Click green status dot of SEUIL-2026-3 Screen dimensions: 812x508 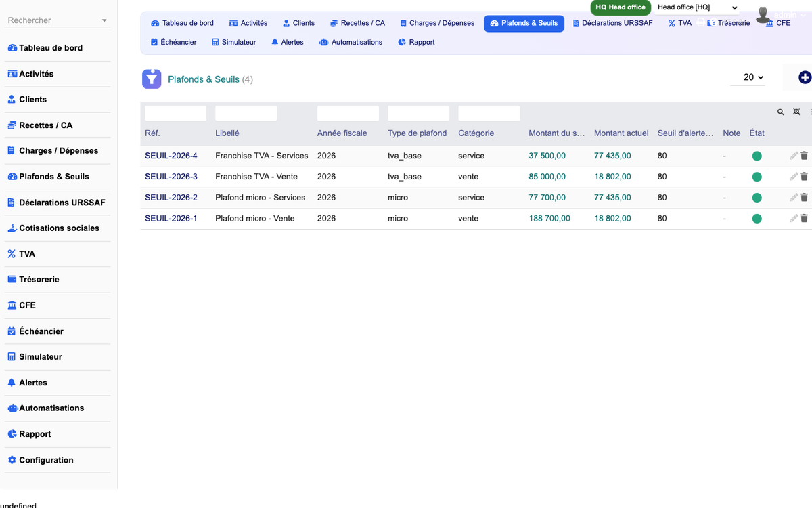point(757,177)
